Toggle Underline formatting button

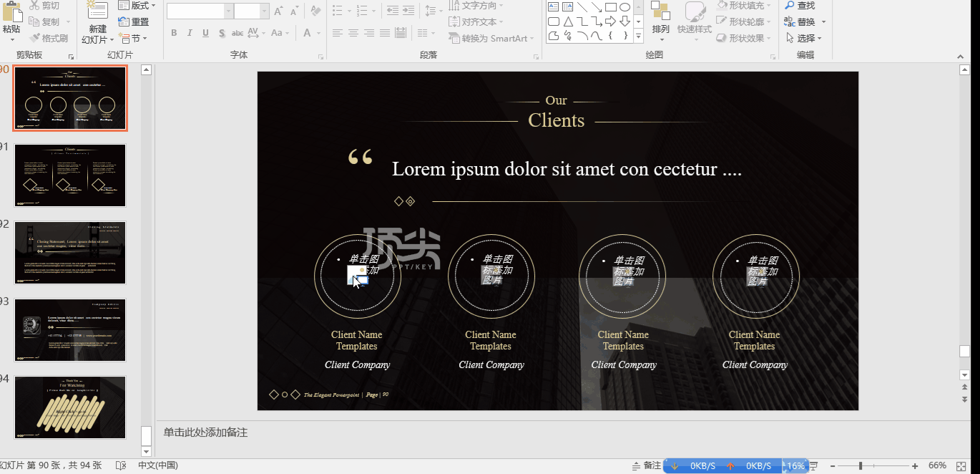tap(205, 33)
